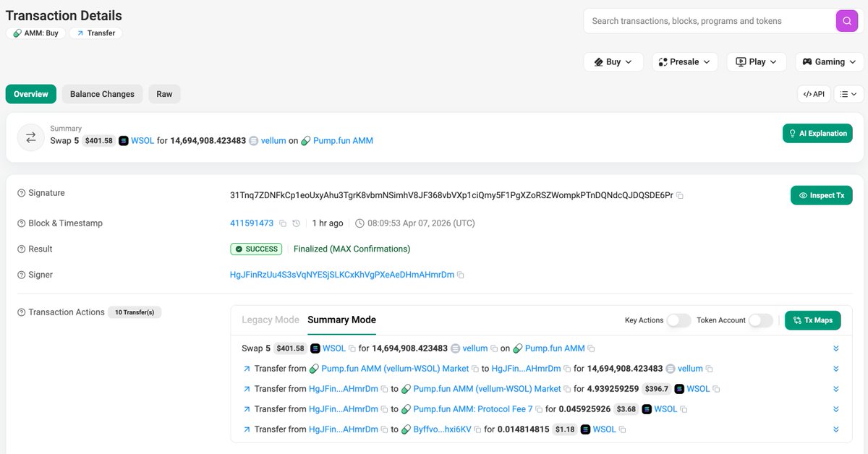Screen dimensions: 868x454
Task: Copy WSOL address in the 0.014814815 transfer row
Action: 622,429
